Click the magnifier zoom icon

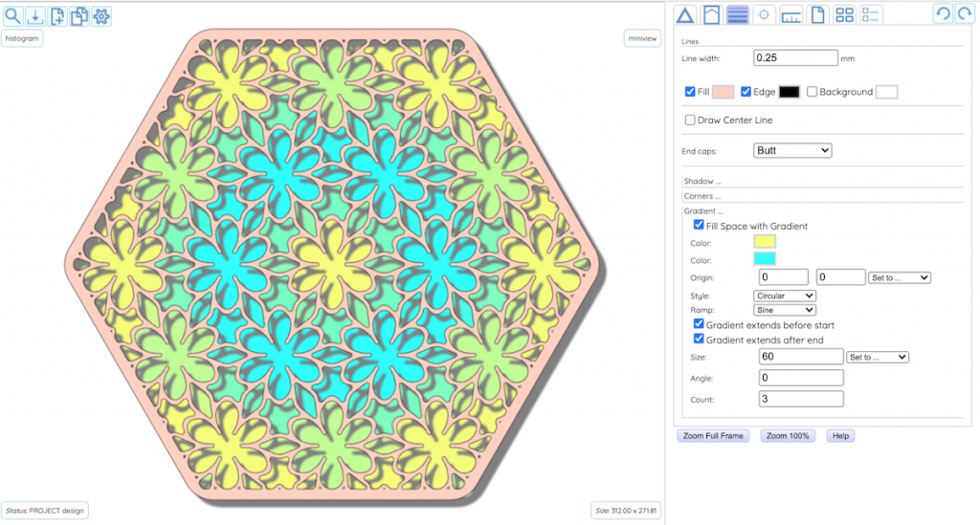(x=13, y=16)
